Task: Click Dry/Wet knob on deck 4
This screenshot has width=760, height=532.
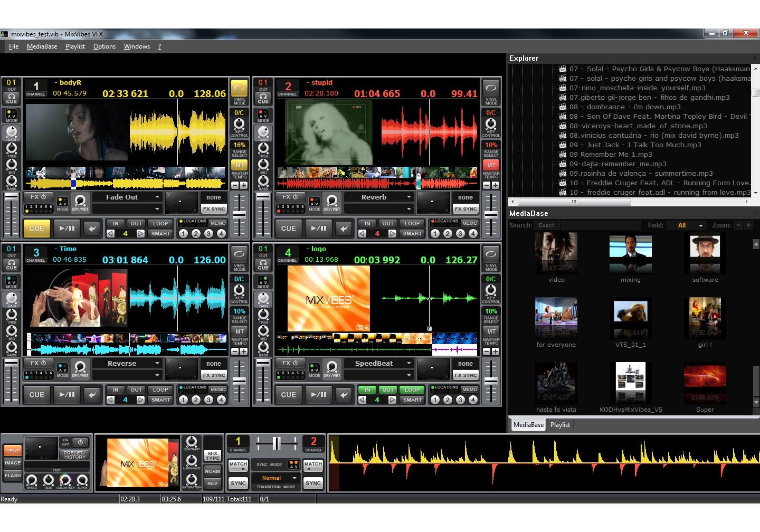Action: [x=332, y=367]
